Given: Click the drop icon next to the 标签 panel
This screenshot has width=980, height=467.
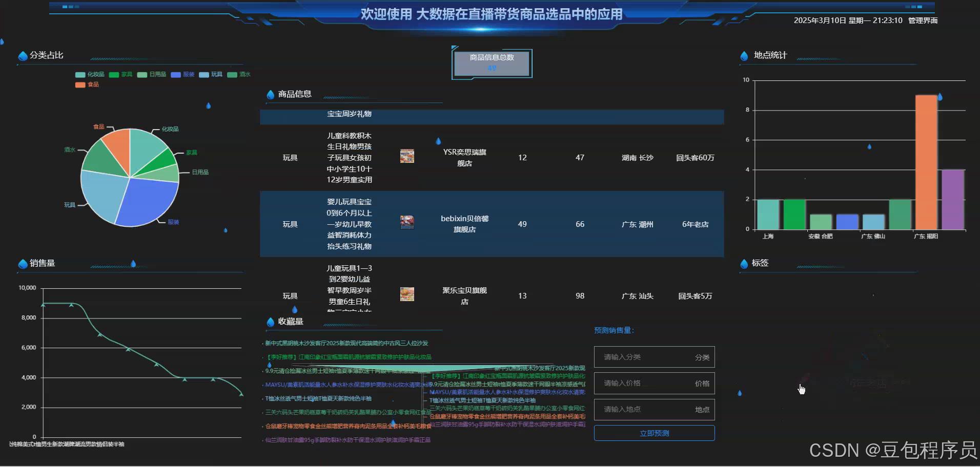Looking at the screenshot, I should 744,263.
